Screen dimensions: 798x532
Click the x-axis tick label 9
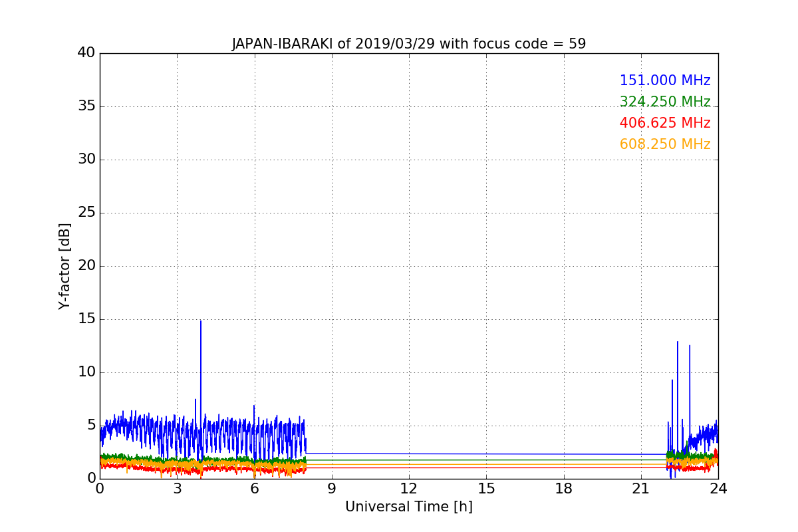coord(331,489)
